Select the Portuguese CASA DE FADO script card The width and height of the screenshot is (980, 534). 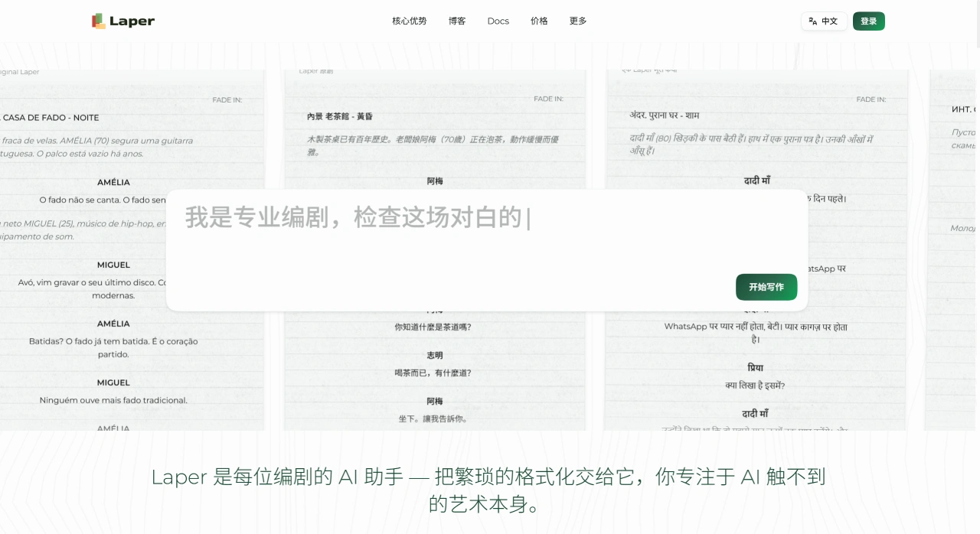pos(132,249)
